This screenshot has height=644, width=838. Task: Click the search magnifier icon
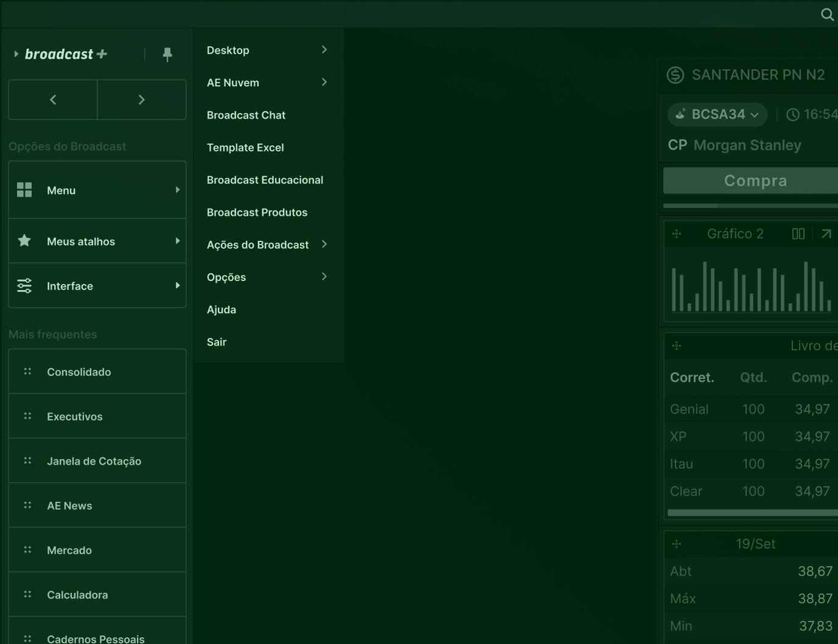tap(827, 15)
